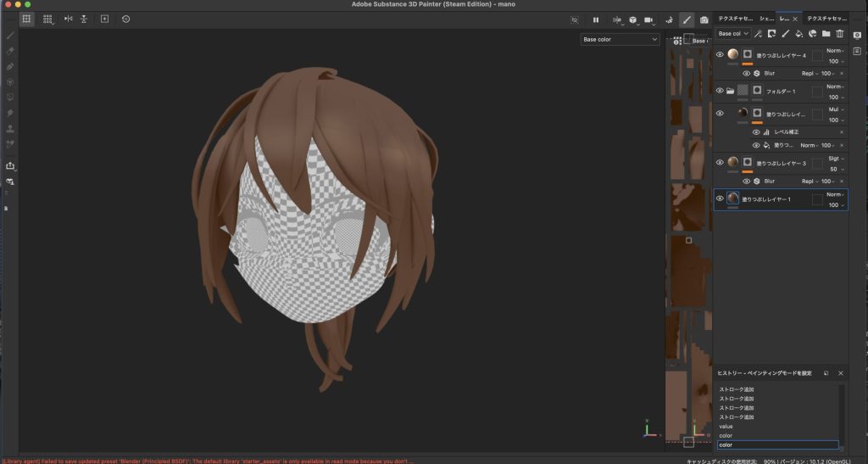Viewport: 868px width, 464px height.
Task: Toggle visibility of フォルダー 1
Action: coord(720,91)
